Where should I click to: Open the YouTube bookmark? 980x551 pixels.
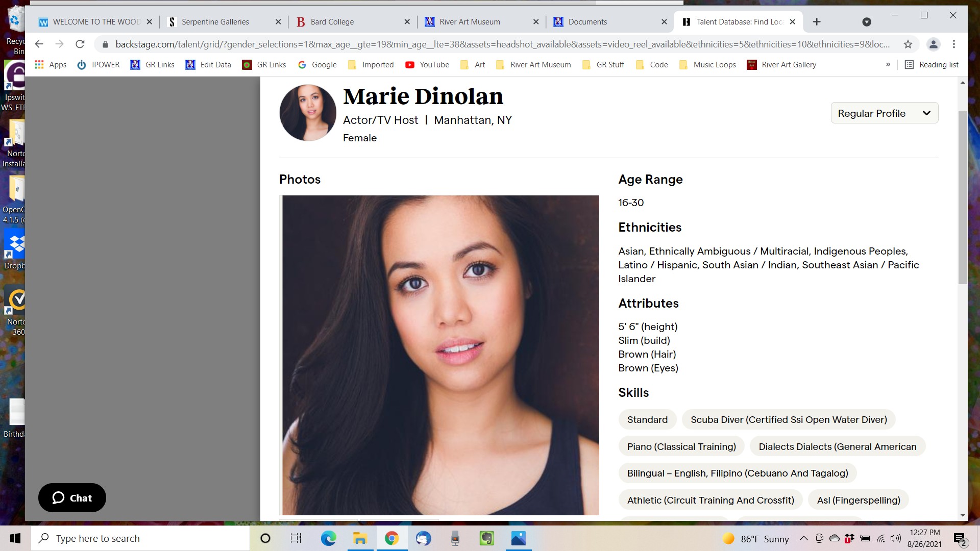(427, 65)
